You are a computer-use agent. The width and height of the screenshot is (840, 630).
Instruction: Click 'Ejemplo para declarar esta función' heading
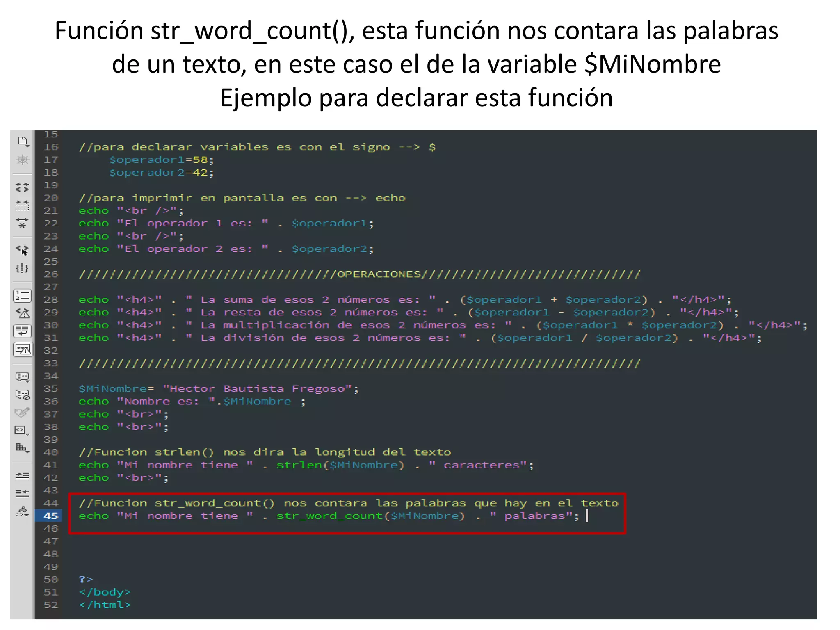(417, 98)
